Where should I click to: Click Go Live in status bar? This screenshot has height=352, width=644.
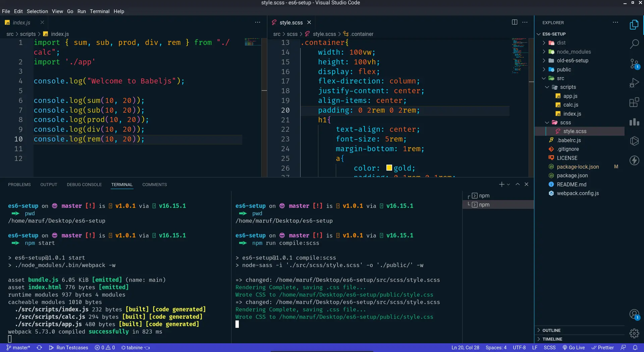(574, 348)
